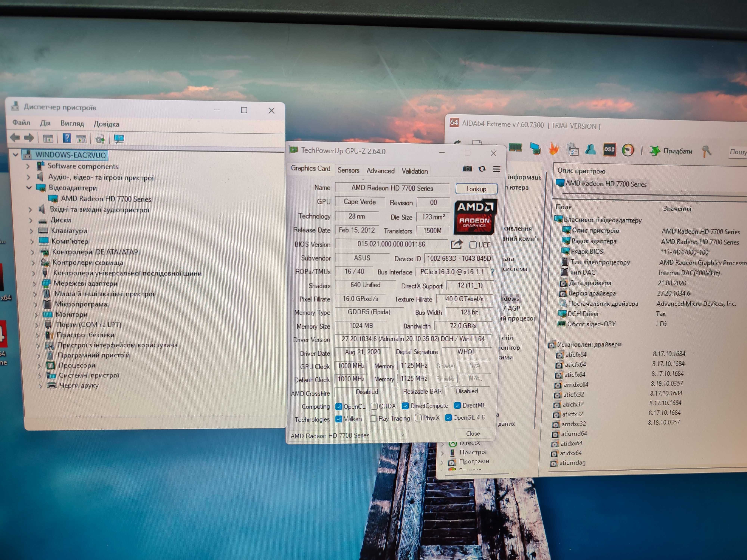Click the Значення column header in AIDA64

click(677, 209)
